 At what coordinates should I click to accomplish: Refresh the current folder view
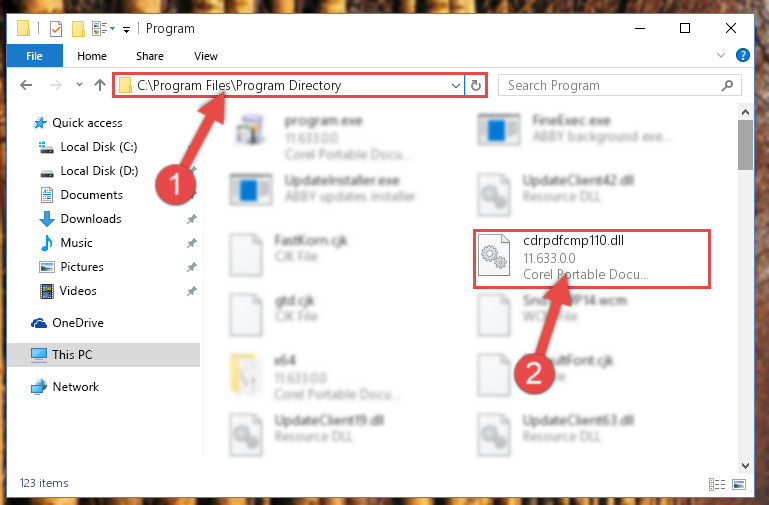[476, 85]
